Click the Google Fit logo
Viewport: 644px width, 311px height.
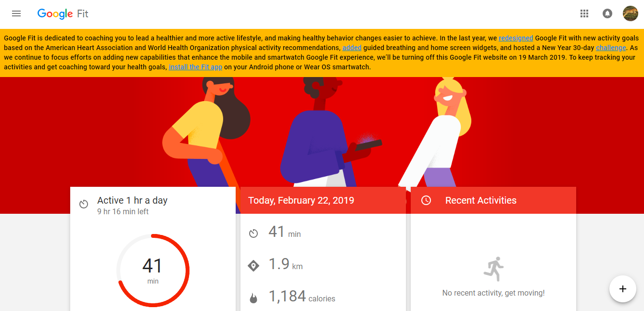pos(63,13)
